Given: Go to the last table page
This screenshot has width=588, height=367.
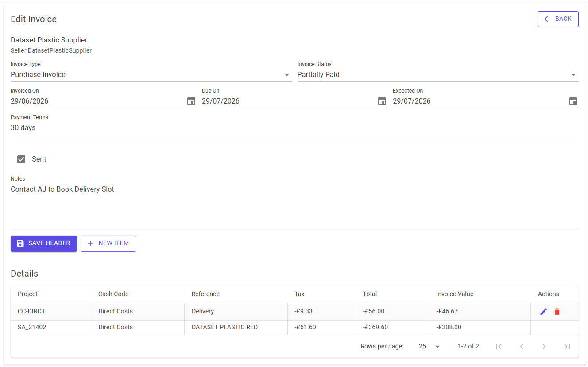Looking at the screenshot, I should click(567, 347).
